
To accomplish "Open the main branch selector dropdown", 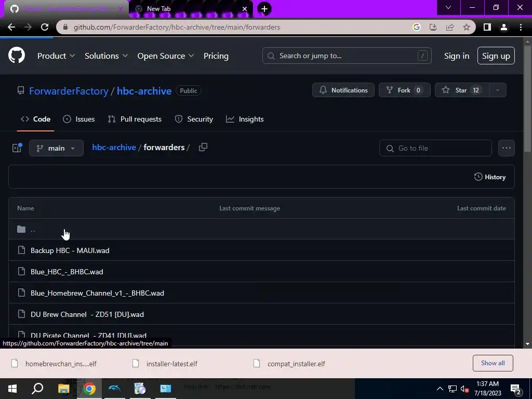I will (56, 148).
